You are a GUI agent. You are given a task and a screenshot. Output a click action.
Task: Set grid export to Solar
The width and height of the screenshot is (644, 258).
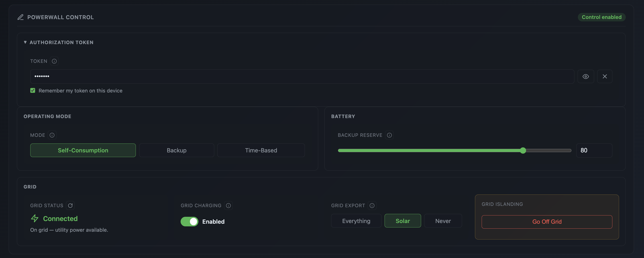(x=403, y=221)
